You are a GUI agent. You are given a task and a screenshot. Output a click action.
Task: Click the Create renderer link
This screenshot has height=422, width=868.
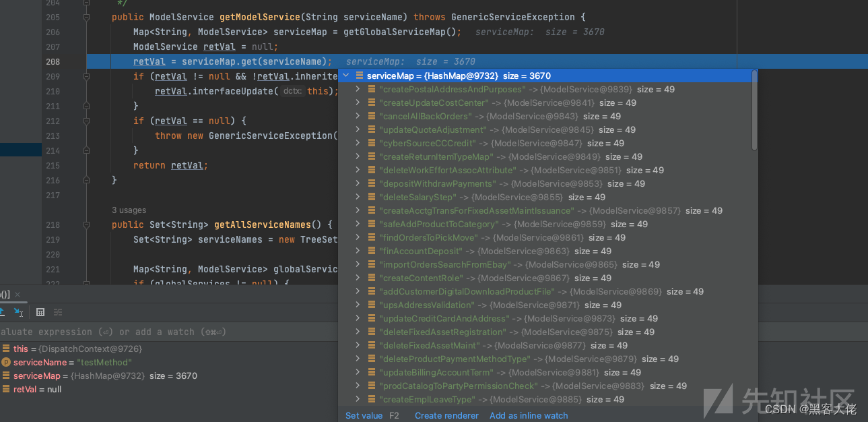(446, 415)
